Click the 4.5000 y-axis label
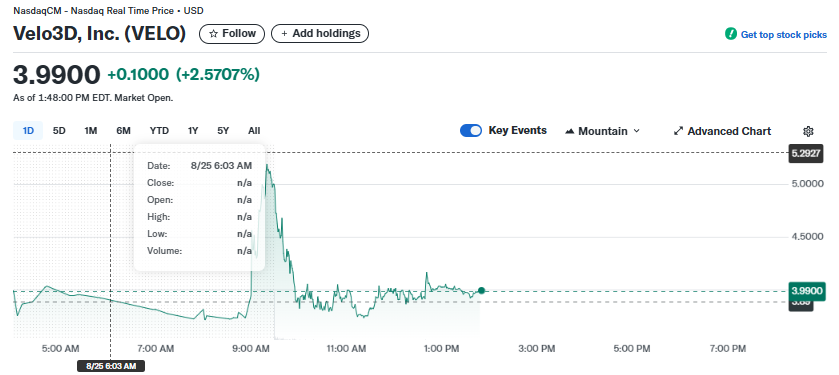 807,236
